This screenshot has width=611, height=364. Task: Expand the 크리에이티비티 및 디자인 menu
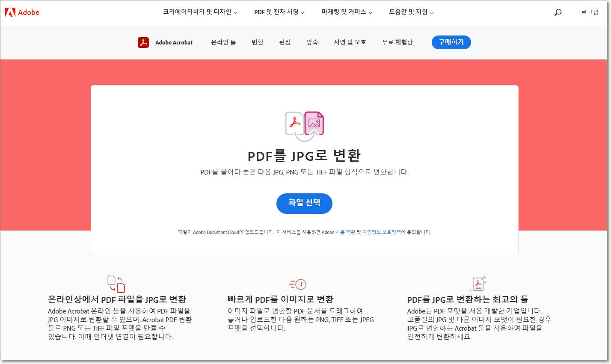coord(200,12)
